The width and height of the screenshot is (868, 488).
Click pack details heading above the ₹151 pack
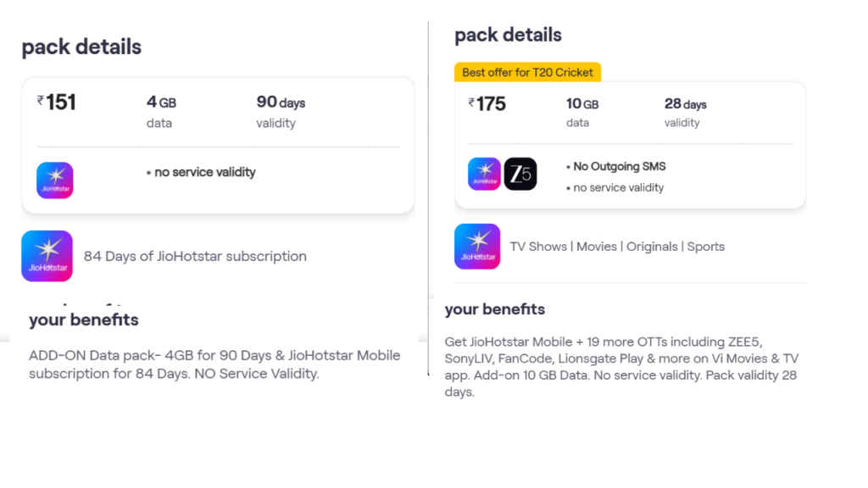click(81, 47)
